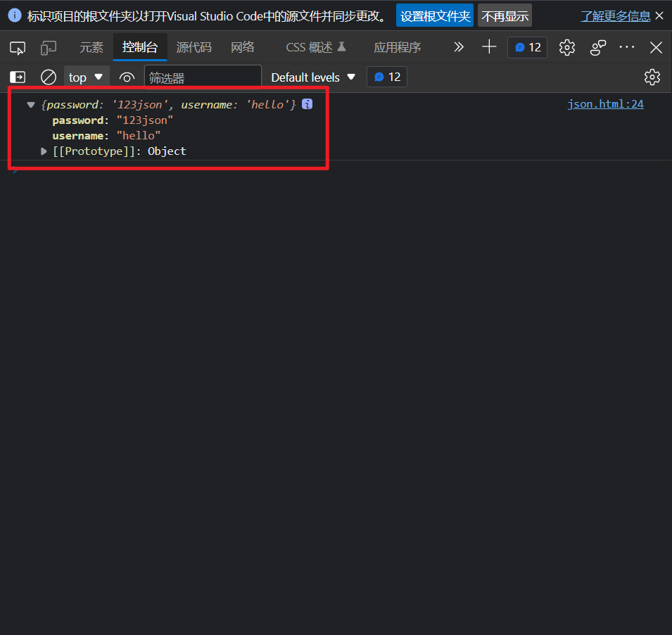Open DevTools settings gear in tab bar
Screen dimensions: 672x635
tap(566, 47)
